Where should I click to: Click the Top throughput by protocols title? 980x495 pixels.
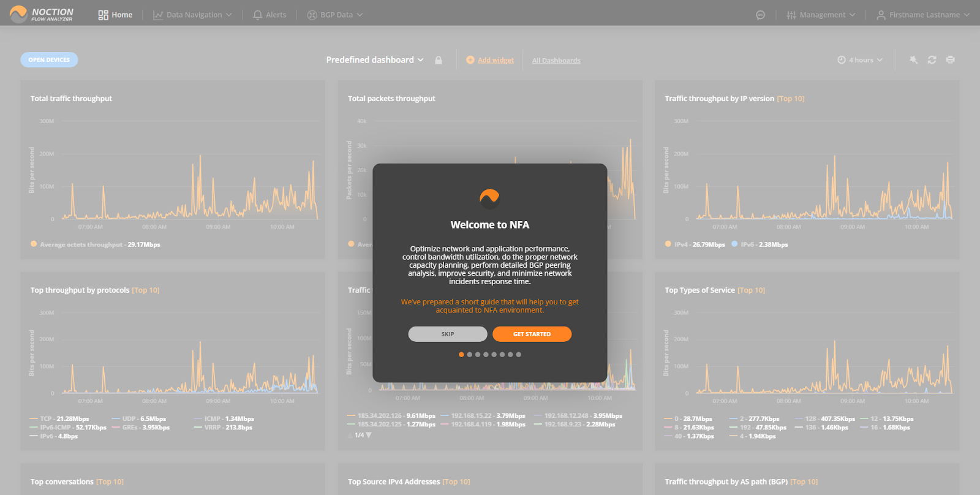80,290
